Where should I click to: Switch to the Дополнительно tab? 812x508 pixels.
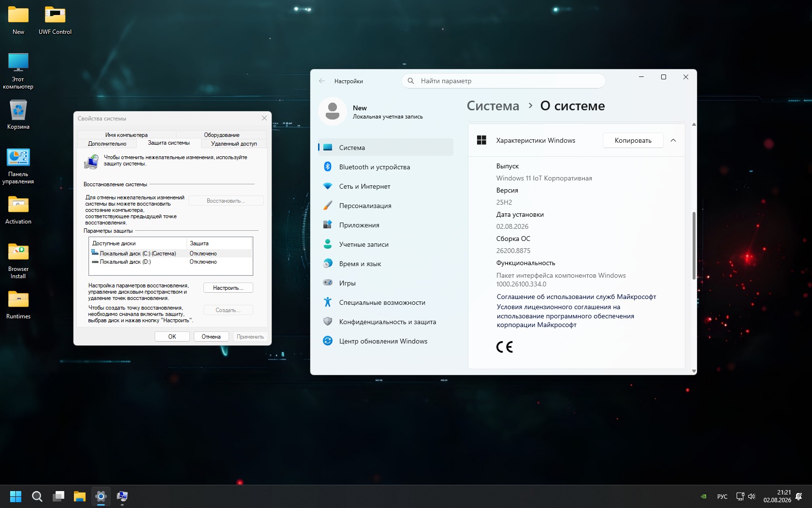pos(107,144)
